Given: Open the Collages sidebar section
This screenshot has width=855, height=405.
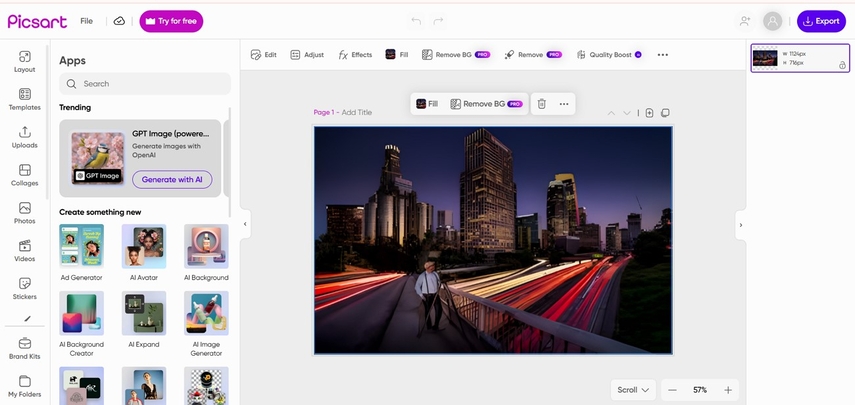Looking at the screenshot, I should click(25, 175).
